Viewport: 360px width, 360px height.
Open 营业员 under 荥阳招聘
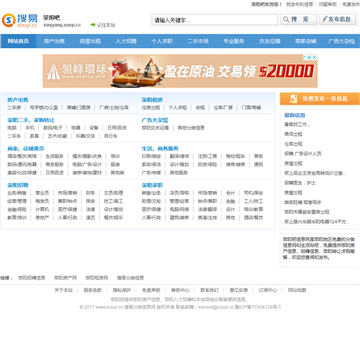[x=42, y=193]
